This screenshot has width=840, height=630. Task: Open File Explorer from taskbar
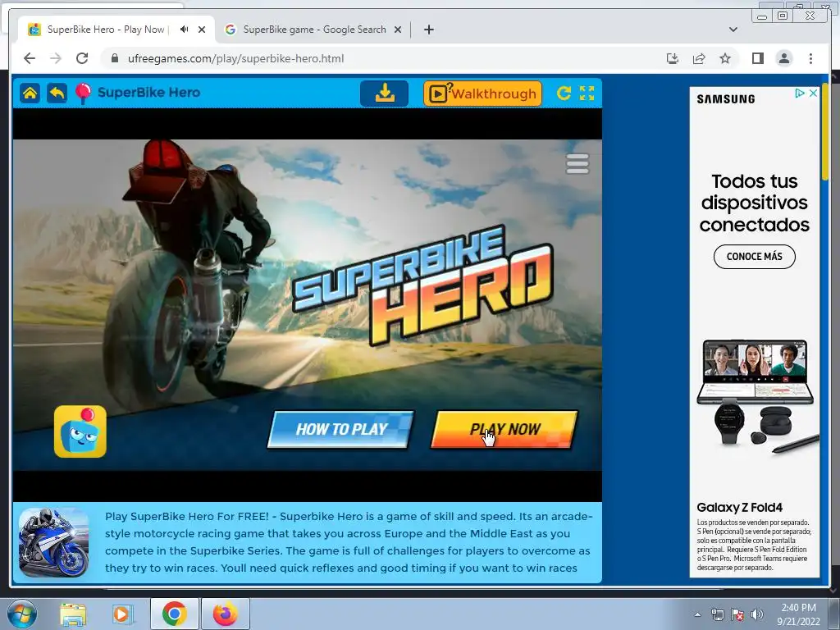(x=73, y=614)
